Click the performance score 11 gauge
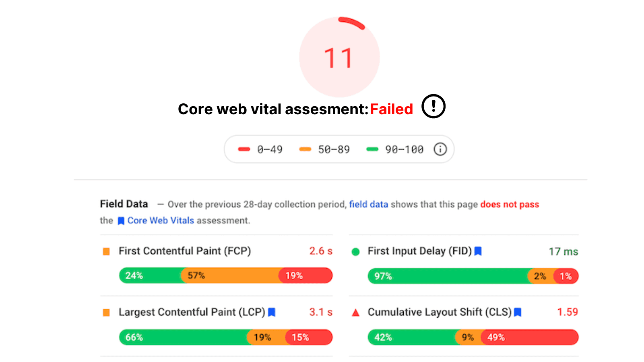This screenshot has width=644, height=362. (339, 57)
